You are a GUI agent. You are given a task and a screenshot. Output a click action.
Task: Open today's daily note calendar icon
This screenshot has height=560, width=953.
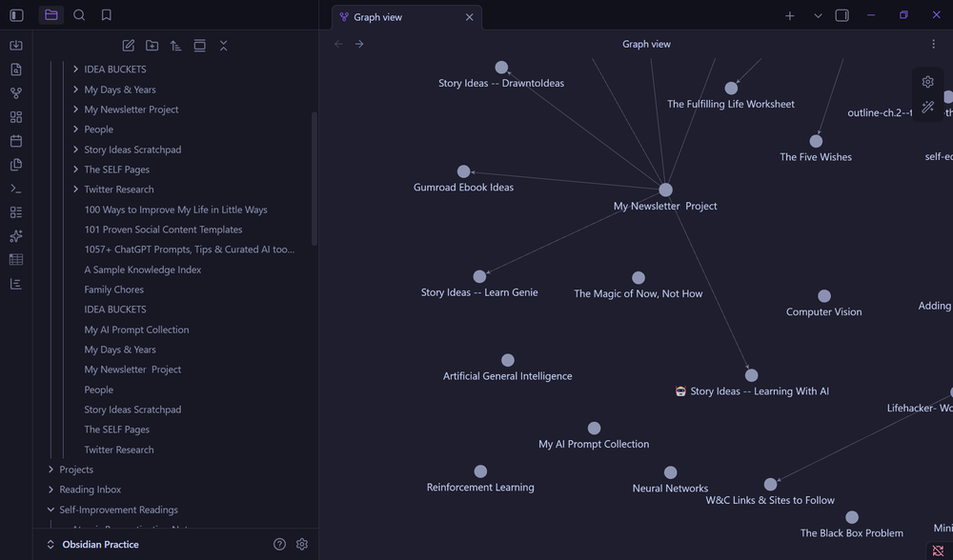(x=16, y=141)
